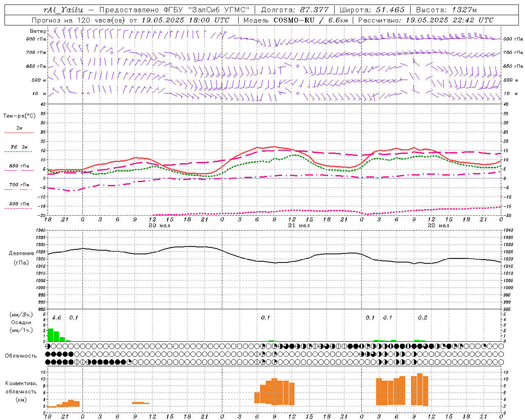525x420 pixels.
Task: Click the station name rAl_Yailu in the header
Action: pos(63,10)
